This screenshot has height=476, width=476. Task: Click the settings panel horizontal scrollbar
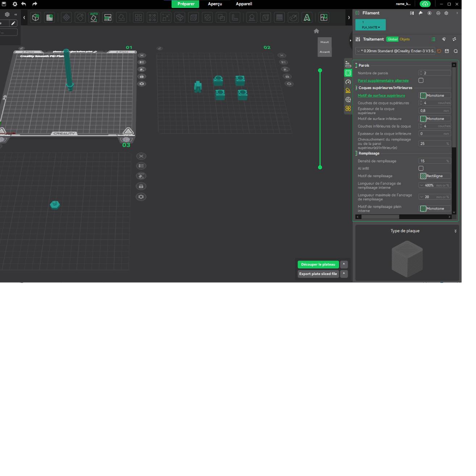tap(380, 217)
